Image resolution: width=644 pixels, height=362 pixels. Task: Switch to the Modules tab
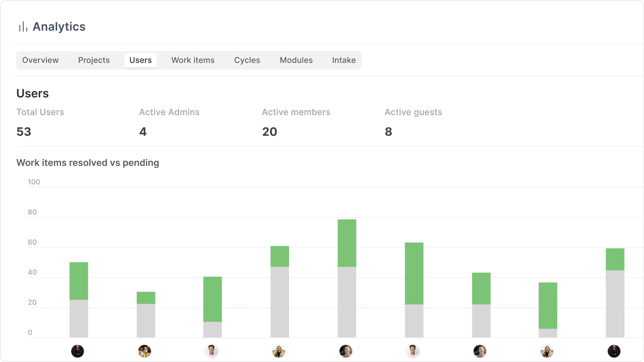(296, 60)
